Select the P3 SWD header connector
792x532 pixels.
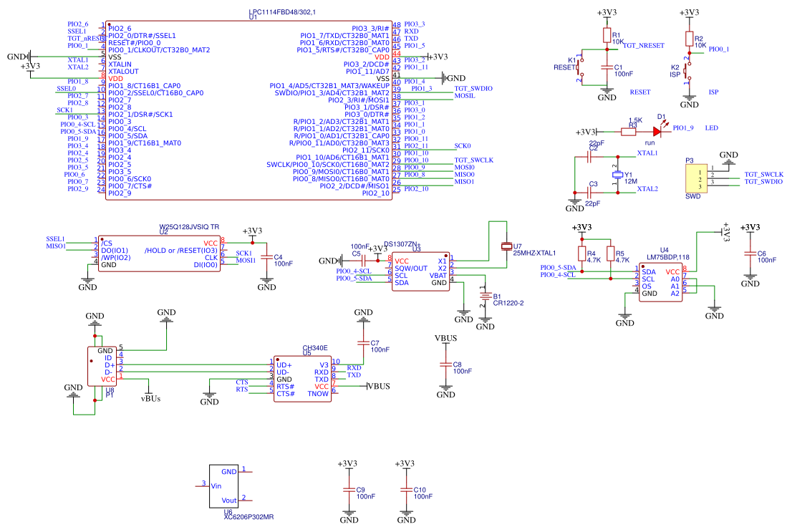tap(696, 178)
